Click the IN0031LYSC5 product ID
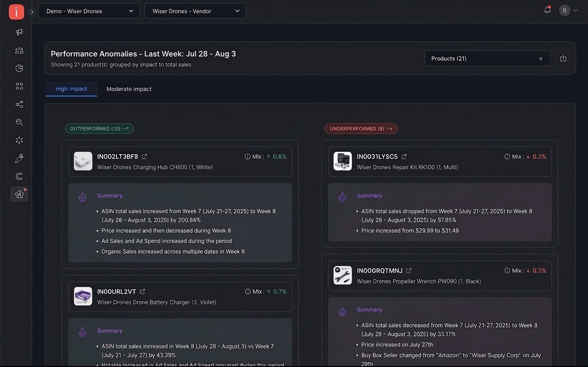This screenshot has width=588, height=367. coord(377,157)
